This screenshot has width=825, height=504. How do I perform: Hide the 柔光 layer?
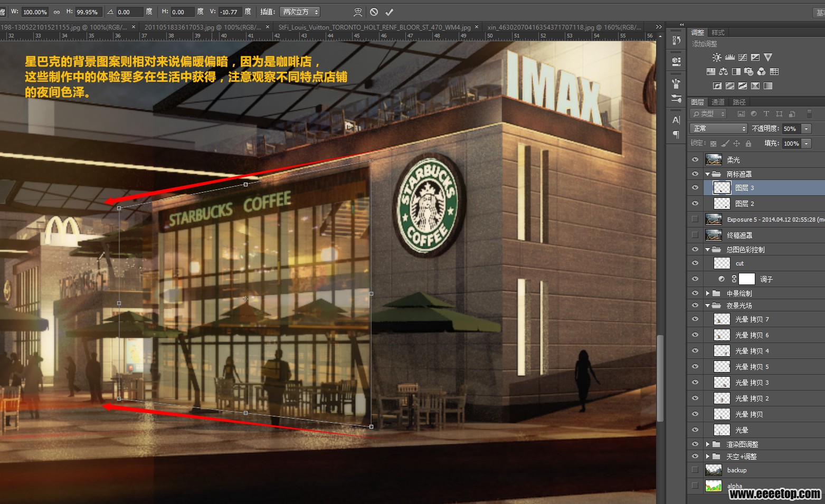(695, 159)
